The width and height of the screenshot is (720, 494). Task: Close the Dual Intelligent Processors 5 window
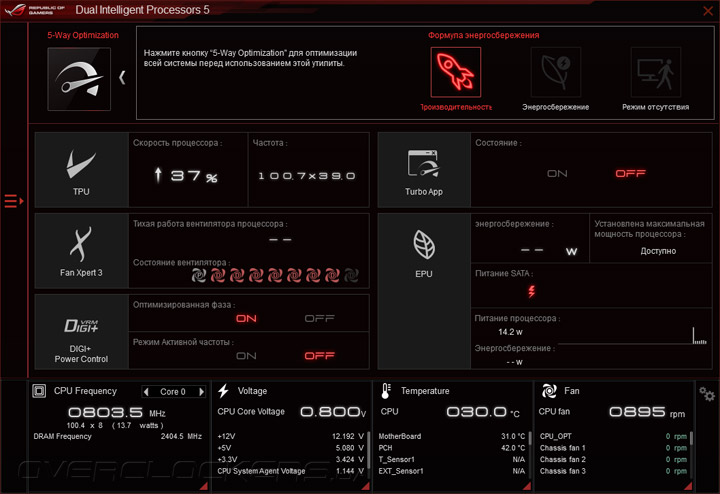pos(708,11)
